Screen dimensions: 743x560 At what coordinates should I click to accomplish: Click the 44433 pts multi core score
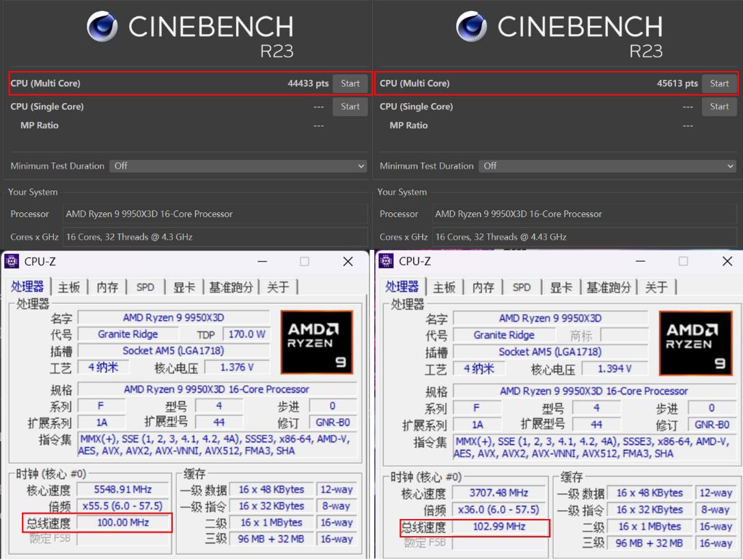[x=308, y=83]
